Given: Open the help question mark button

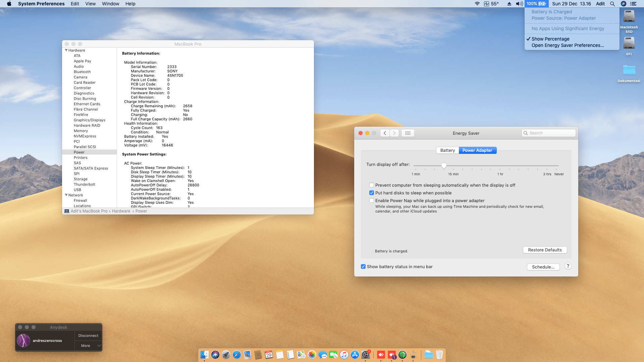Looking at the screenshot, I should coord(568,266).
